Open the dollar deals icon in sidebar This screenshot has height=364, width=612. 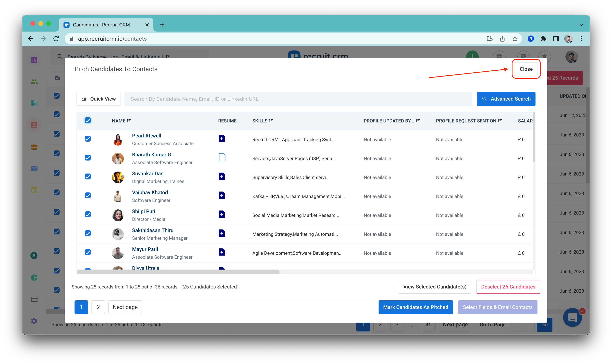[34, 256]
